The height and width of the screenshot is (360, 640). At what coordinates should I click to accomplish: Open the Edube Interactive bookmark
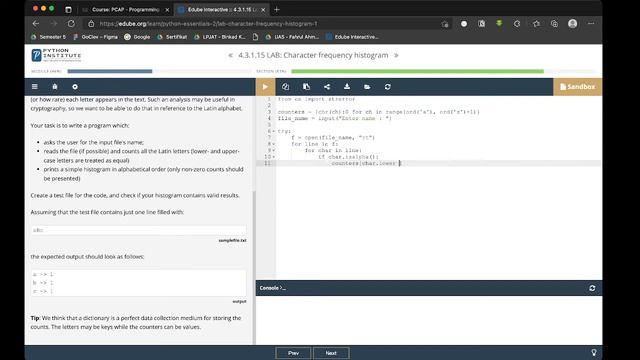coord(352,37)
